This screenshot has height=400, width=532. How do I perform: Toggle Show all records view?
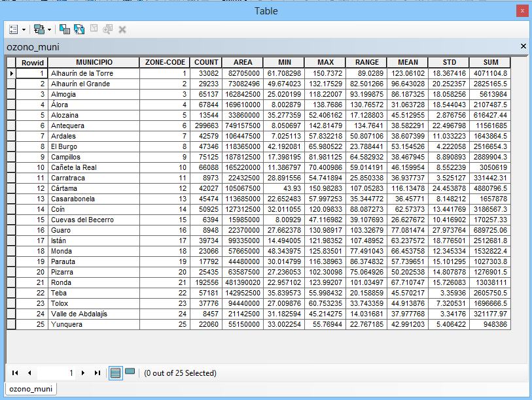pyautogui.click(x=115, y=373)
